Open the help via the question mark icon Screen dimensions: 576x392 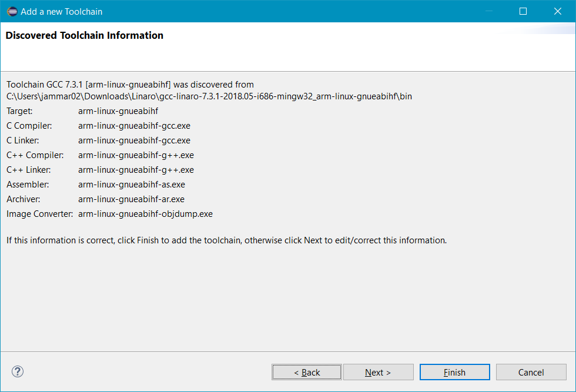(17, 371)
